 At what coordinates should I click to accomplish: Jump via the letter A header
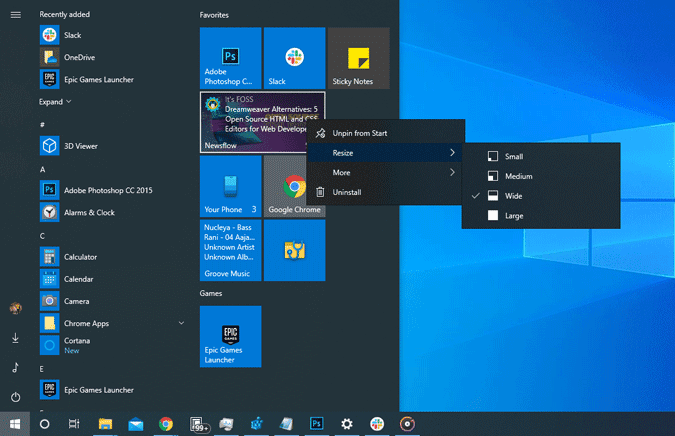[43, 170]
